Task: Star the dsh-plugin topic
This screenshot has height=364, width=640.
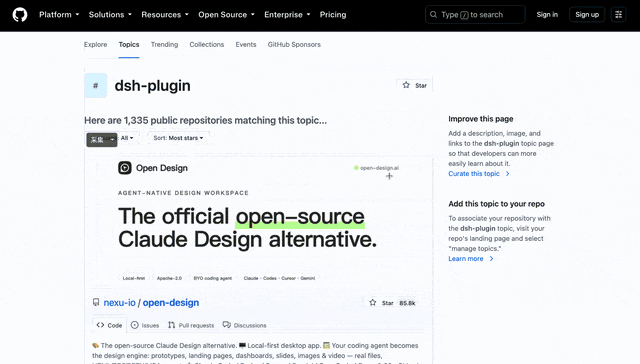Action: (414, 85)
